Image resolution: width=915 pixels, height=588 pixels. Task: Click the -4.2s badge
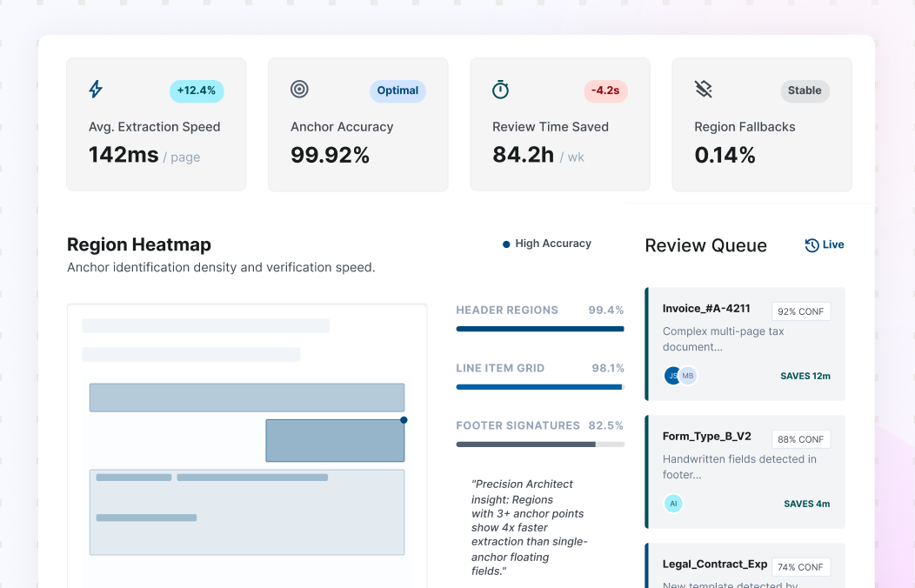click(x=605, y=91)
